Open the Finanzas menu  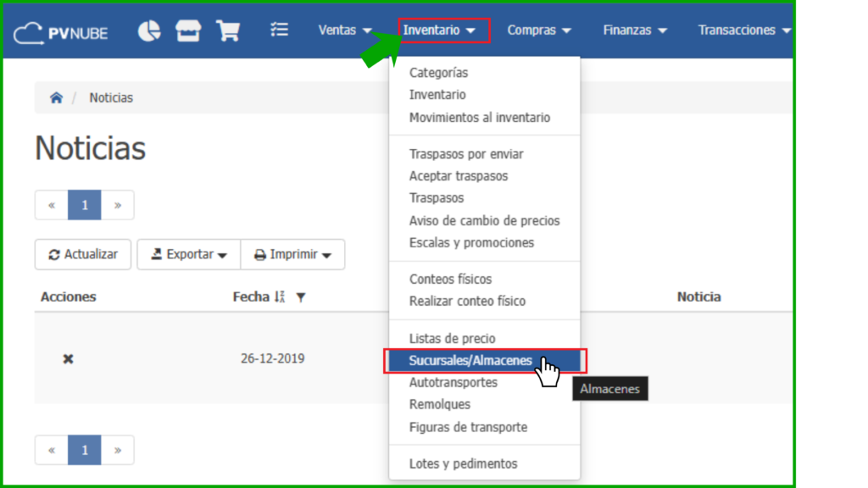pos(635,30)
